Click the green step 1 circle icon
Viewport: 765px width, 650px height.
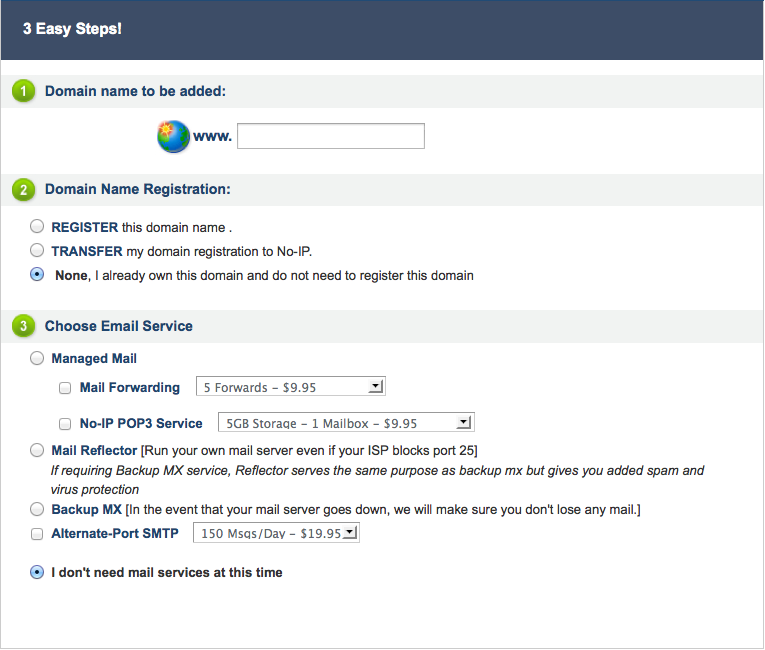coord(23,91)
